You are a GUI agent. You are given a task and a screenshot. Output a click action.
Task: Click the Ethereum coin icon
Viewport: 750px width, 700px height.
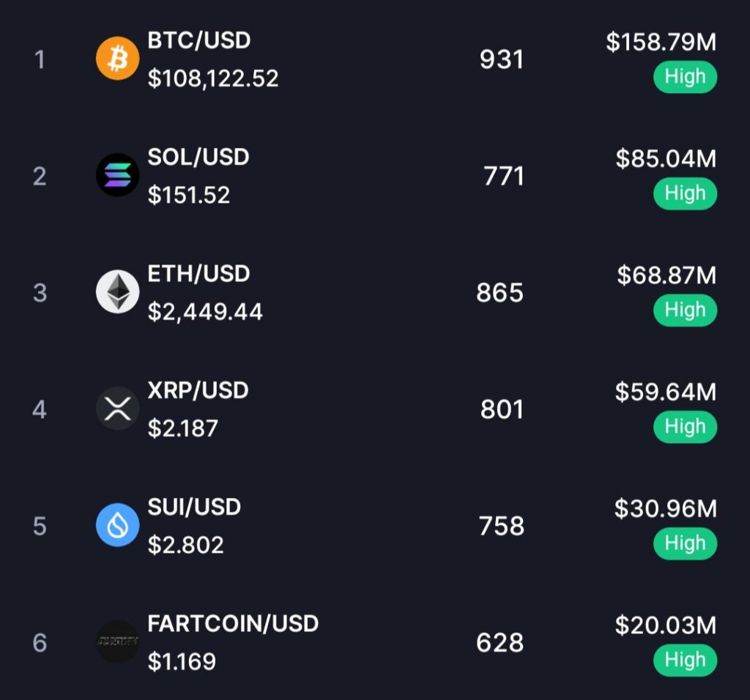pyautogui.click(x=117, y=291)
